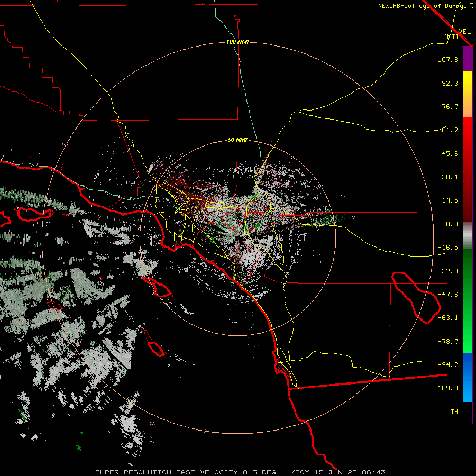The height and width of the screenshot is (476, 476).
Task: Select the 76.7 legend value
Action: 450,106
